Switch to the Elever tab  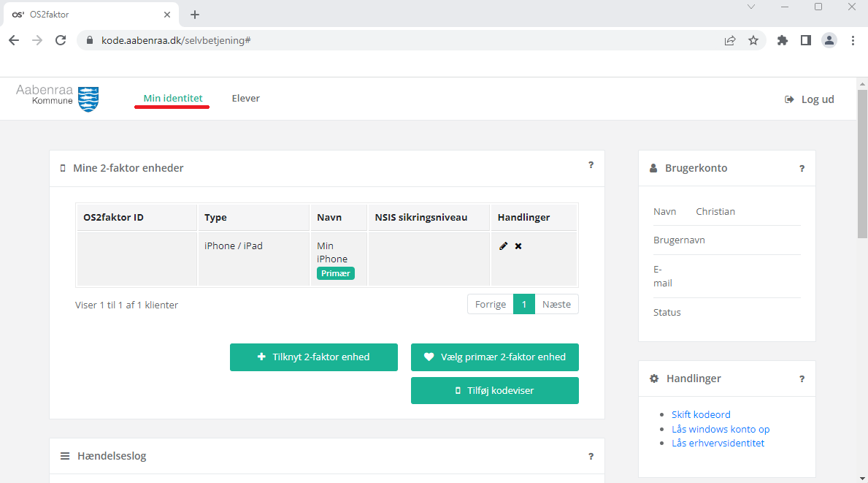pos(246,98)
